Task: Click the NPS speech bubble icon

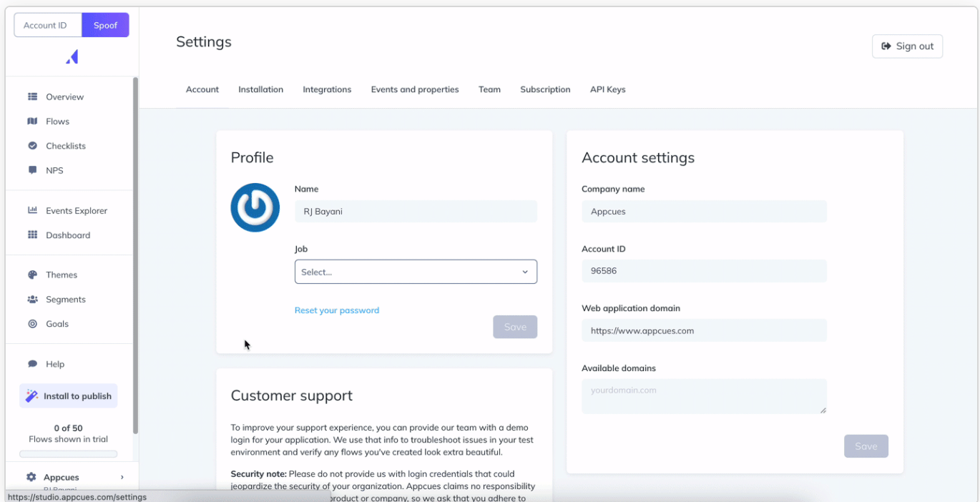Action: coord(32,170)
